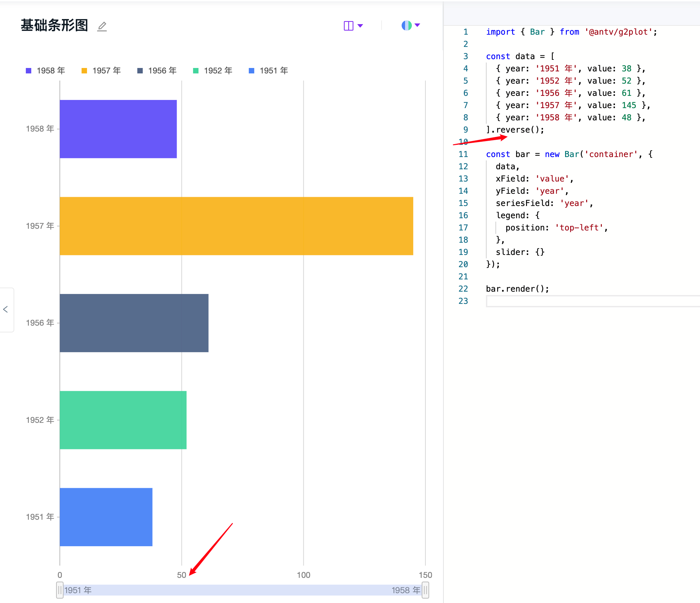Click the purple 1958 年 legend marker
The image size is (700, 603).
coord(29,70)
